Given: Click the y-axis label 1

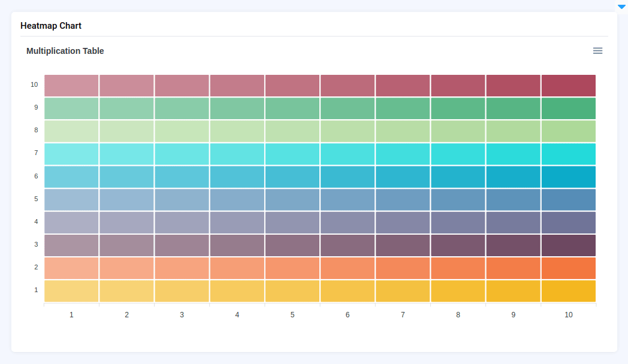Looking at the screenshot, I should (x=36, y=290).
